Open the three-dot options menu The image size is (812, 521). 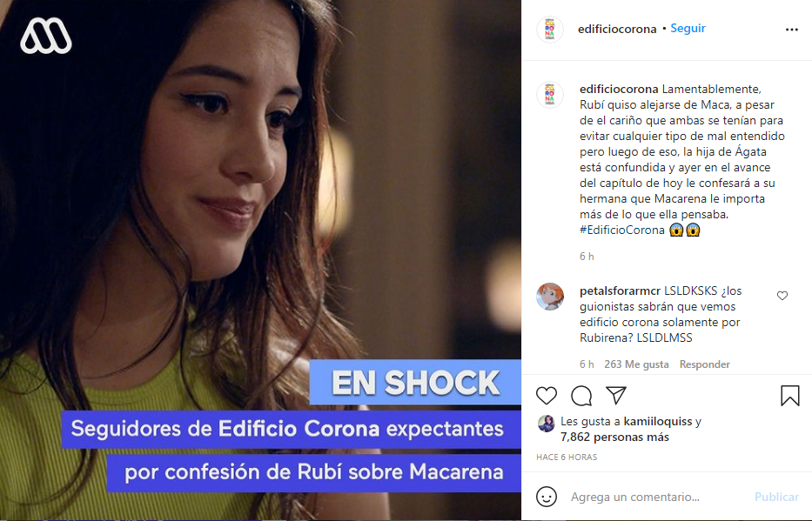792,30
